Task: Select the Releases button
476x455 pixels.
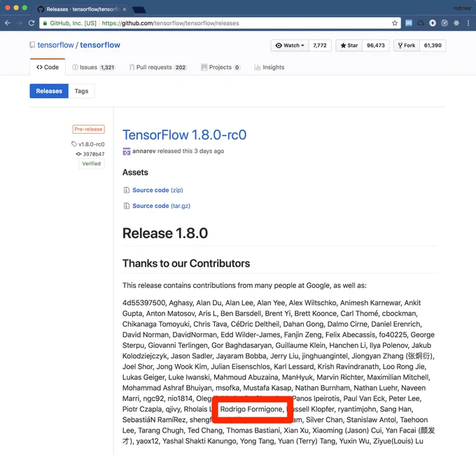Action: click(49, 91)
